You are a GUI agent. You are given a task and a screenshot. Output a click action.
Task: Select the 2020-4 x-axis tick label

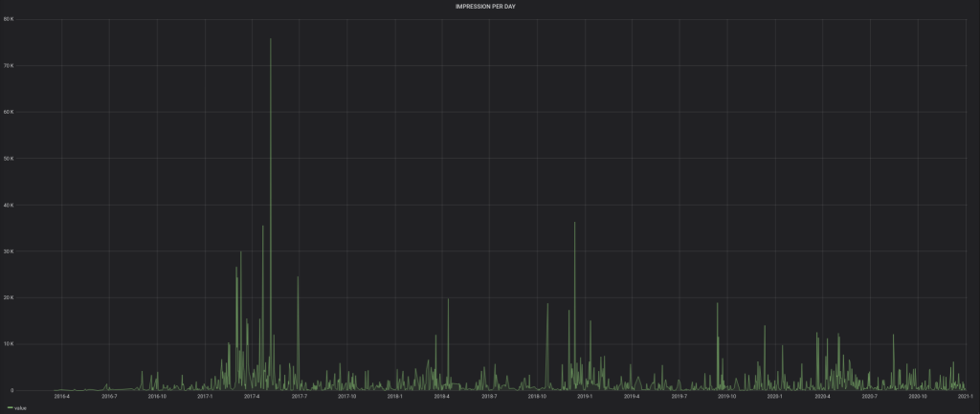point(822,396)
